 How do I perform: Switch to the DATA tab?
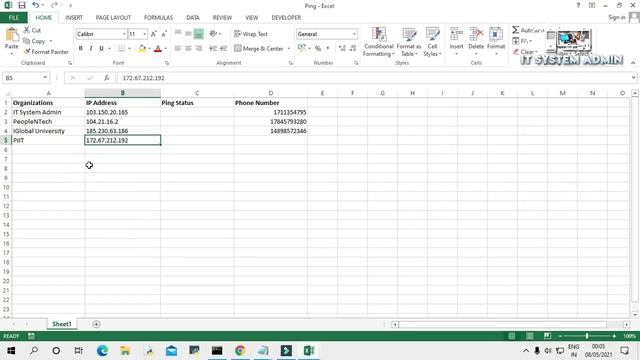(193, 18)
